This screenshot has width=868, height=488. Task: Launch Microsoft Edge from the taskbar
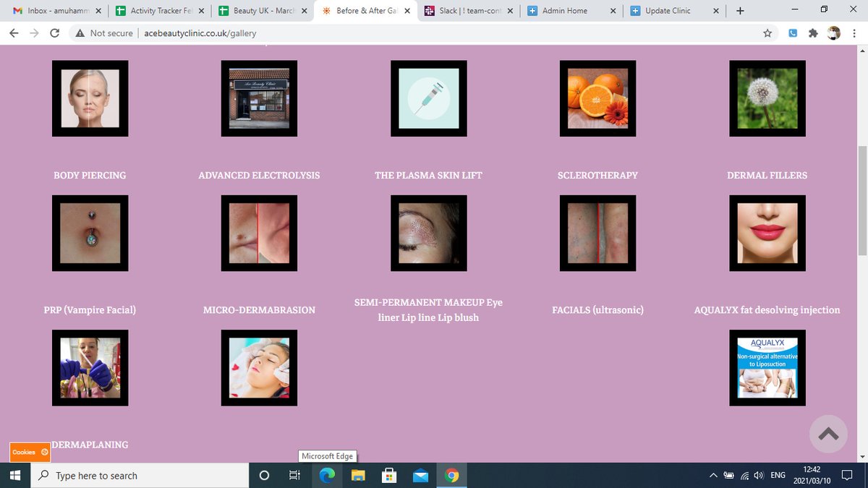[326, 475]
